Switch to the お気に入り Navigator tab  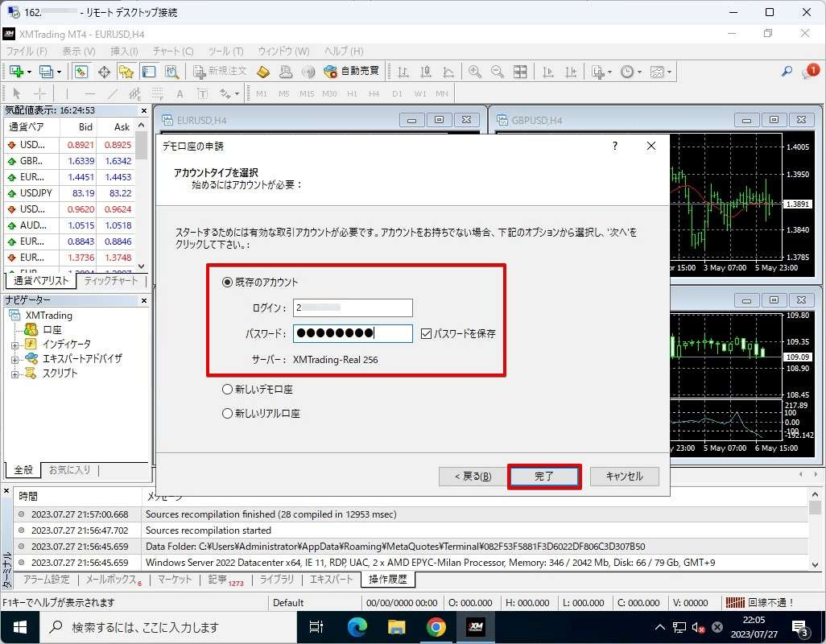(69, 469)
